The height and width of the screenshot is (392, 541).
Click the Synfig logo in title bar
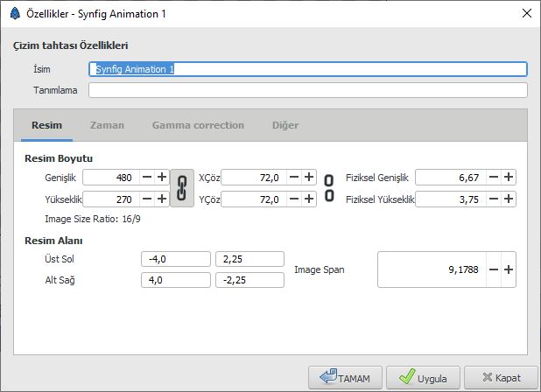point(15,14)
